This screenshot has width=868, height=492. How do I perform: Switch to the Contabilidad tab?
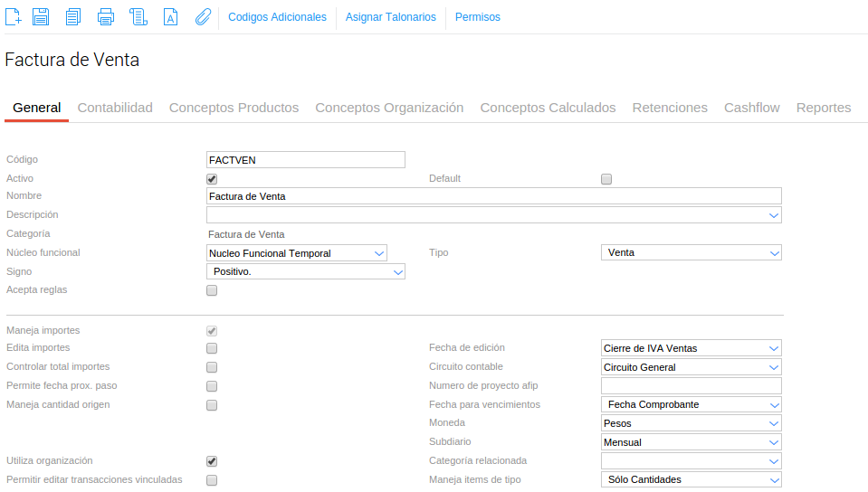[x=115, y=108]
